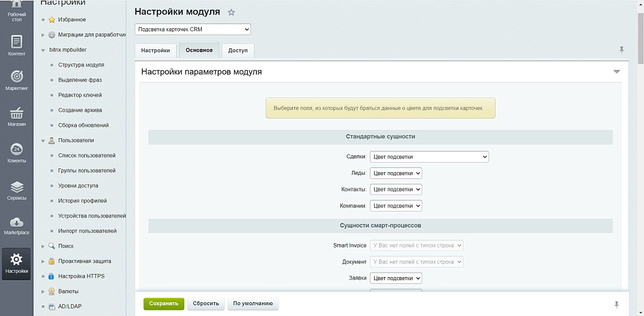644x316 pixels.
Task: Click the yellow hint about выбор полей
Action: point(380,108)
